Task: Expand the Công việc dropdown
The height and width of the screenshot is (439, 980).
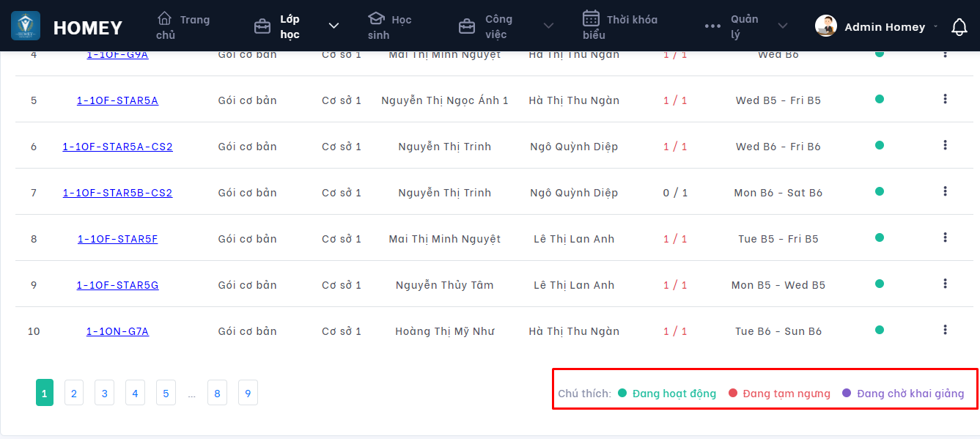Action: click(x=548, y=26)
